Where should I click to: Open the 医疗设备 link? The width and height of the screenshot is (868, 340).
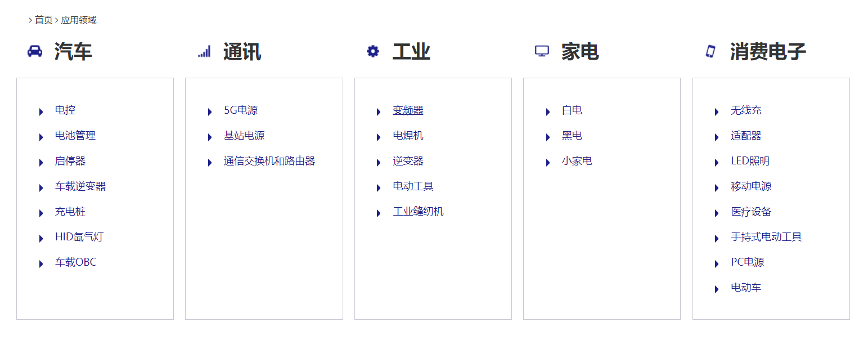pyautogui.click(x=751, y=212)
